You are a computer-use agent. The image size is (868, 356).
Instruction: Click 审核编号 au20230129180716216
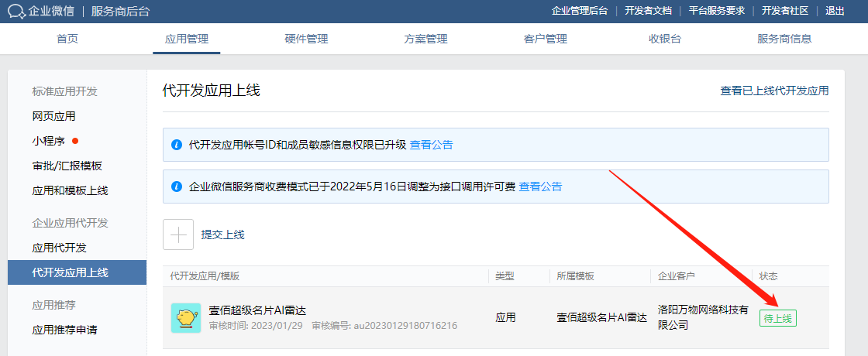pos(384,326)
